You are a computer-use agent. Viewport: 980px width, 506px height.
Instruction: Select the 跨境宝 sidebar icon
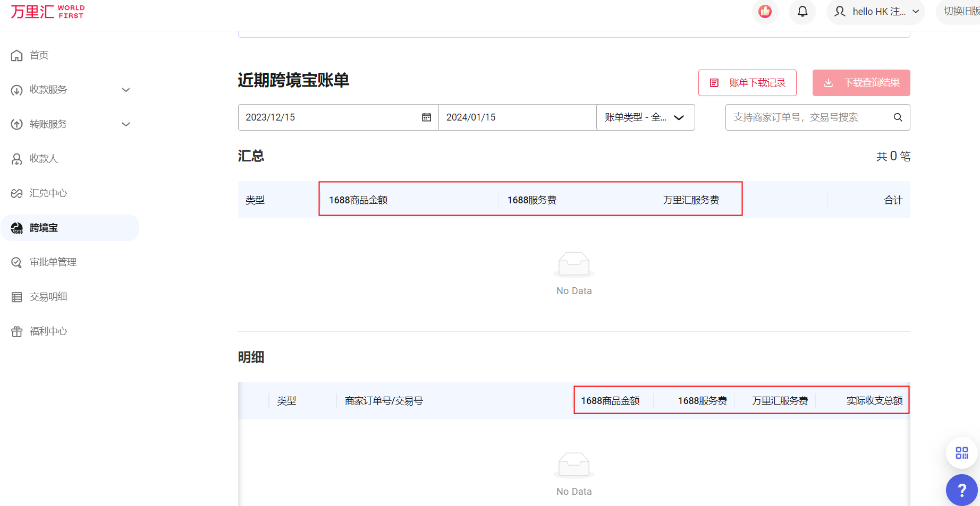click(x=43, y=227)
